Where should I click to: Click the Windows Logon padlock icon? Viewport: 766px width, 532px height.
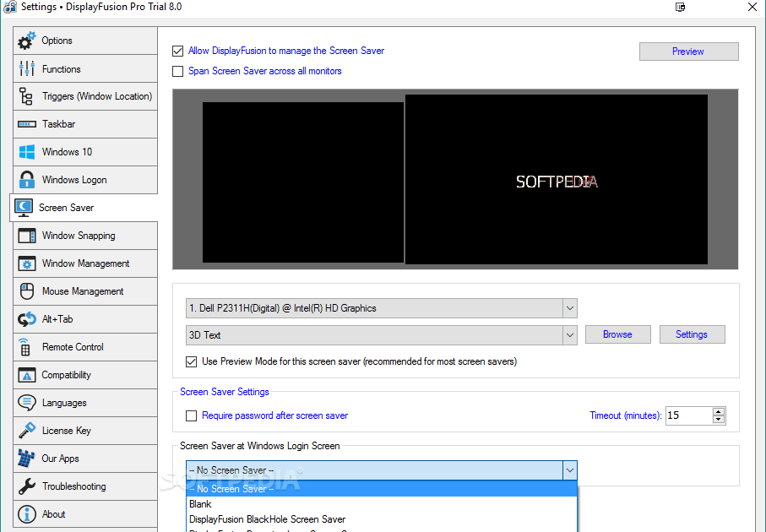pyautogui.click(x=27, y=180)
